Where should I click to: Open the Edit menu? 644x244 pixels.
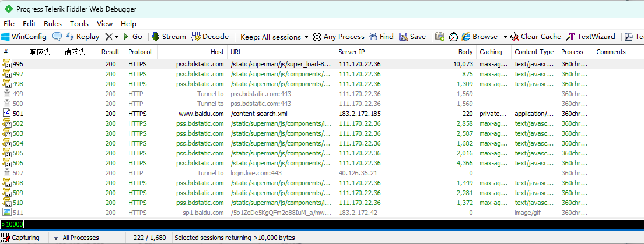click(29, 24)
